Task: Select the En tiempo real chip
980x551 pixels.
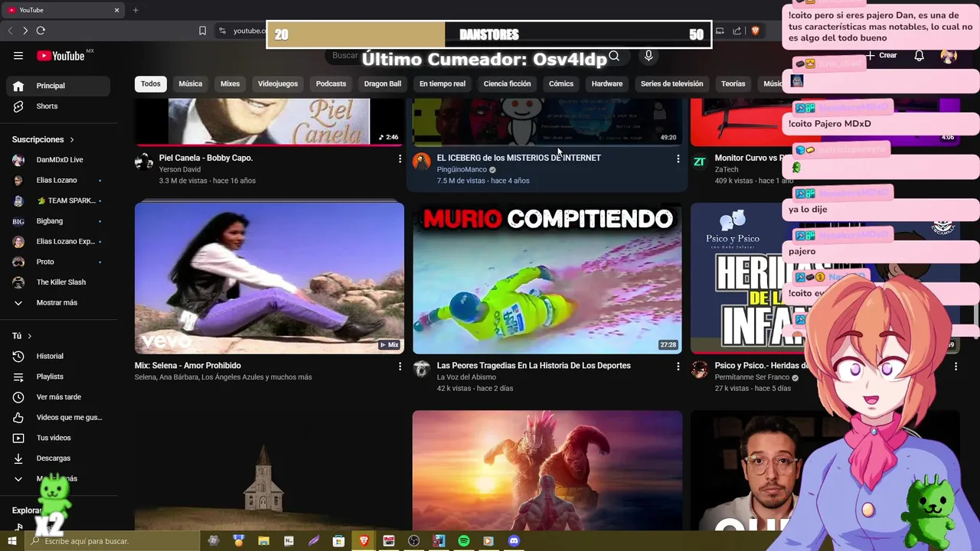Action: (443, 83)
